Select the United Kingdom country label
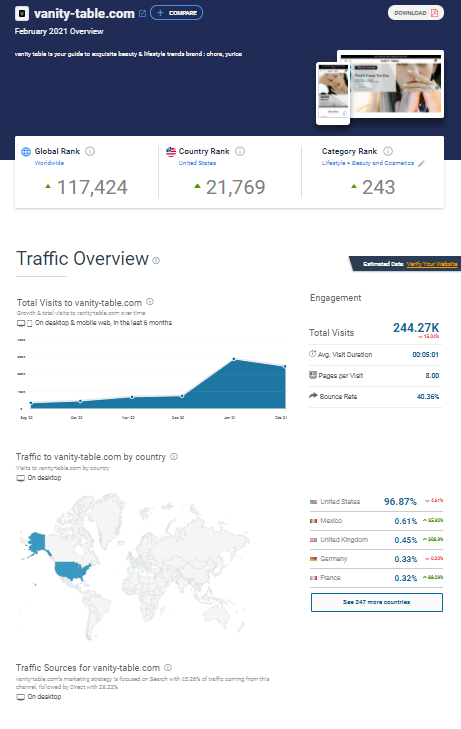The image size is (461, 729). (x=344, y=540)
